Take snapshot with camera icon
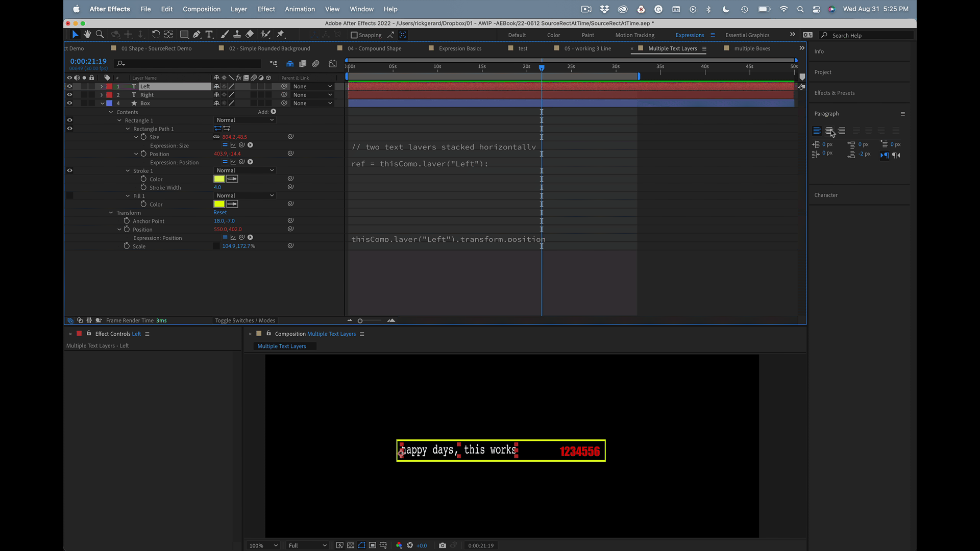Screen dimensions: 980x551 442,545
